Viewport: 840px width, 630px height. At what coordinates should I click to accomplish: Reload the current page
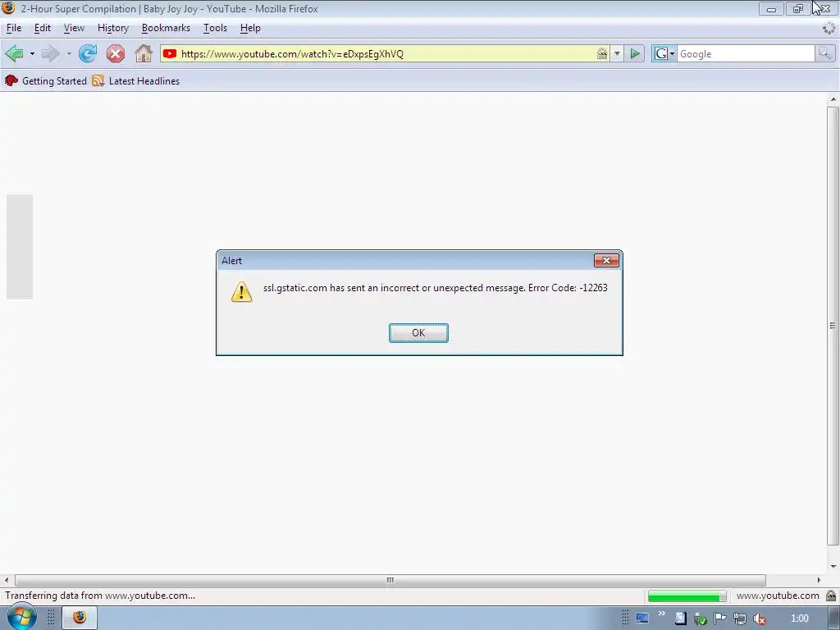88,53
